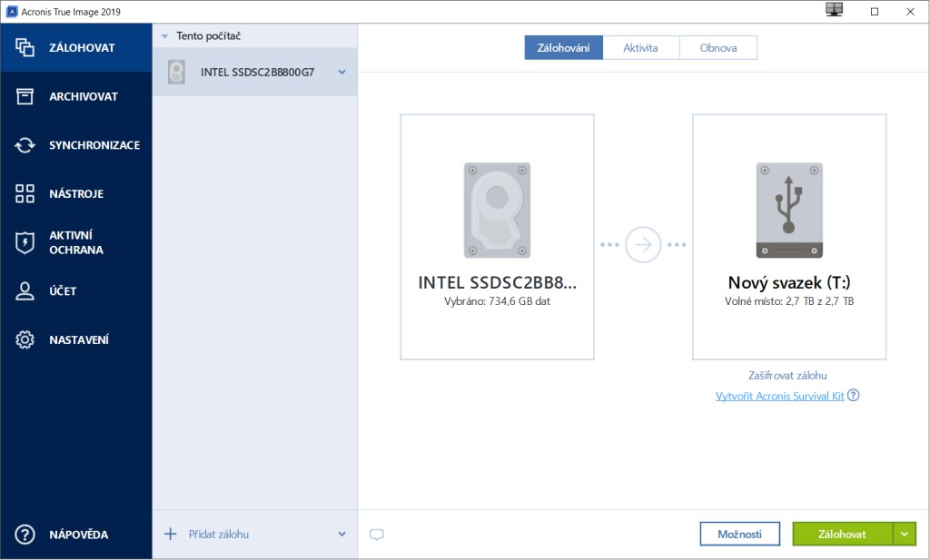
Task: Select the Nový svazek (T:) destination card
Action: point(789,237)
